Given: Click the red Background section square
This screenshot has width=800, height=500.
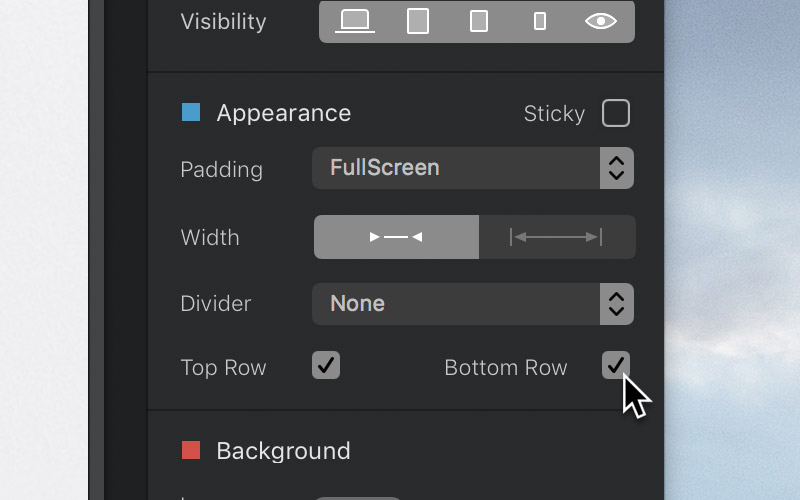Looking at the screenshot, I should [x=191, y=450].
